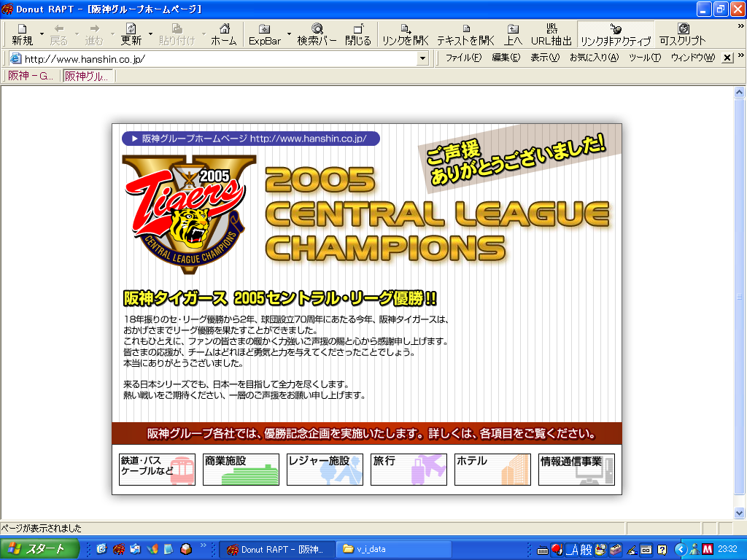Click the vertical scrollbar down arrow
This screenshot has width=747, height=560.
740,513
